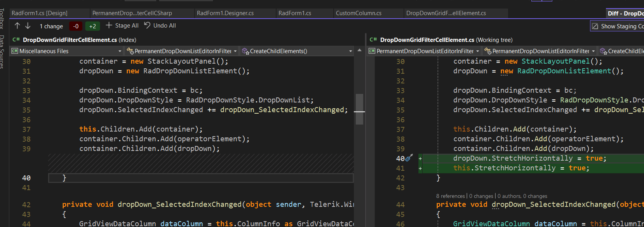644x227 pixels.
Task: Click project icon in right pane navigation bar
Action: [372, 51]
